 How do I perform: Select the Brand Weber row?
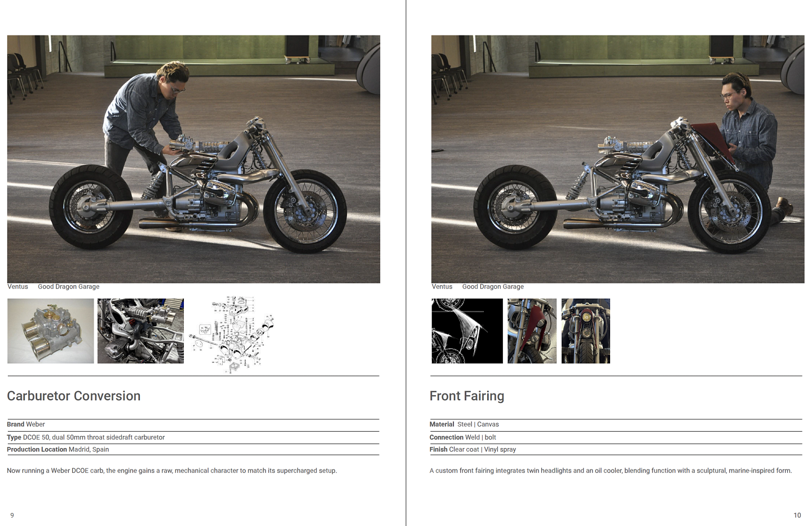coord(193,425)
